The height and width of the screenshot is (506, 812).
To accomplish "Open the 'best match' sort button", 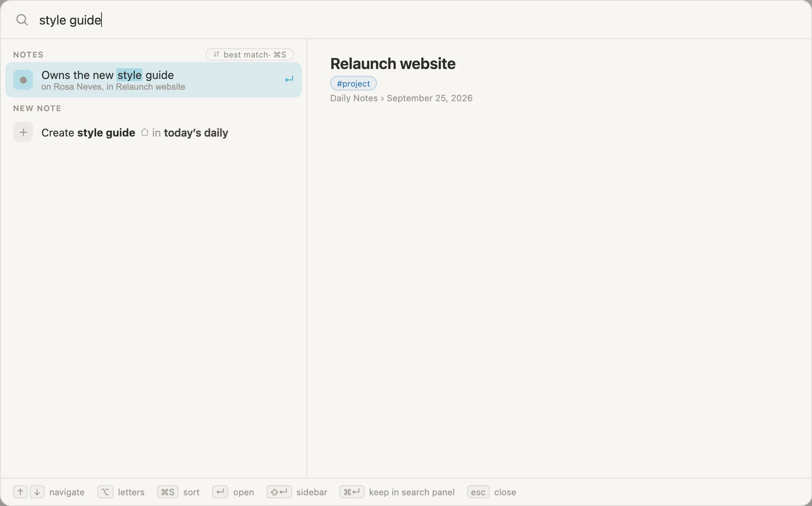I will coord(250,54).
